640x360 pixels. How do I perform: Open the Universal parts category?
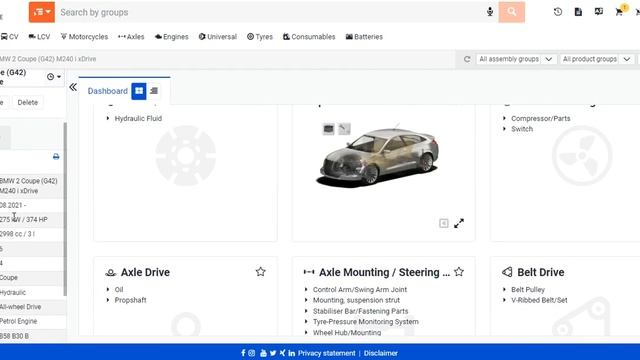pyautogui.click(x=218, y=37)
